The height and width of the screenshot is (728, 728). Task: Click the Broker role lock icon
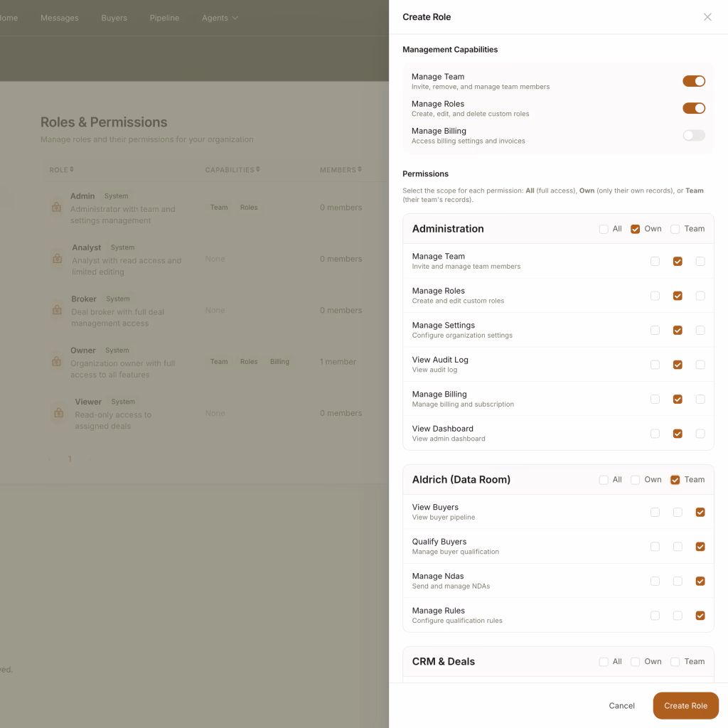coord(58,310)
